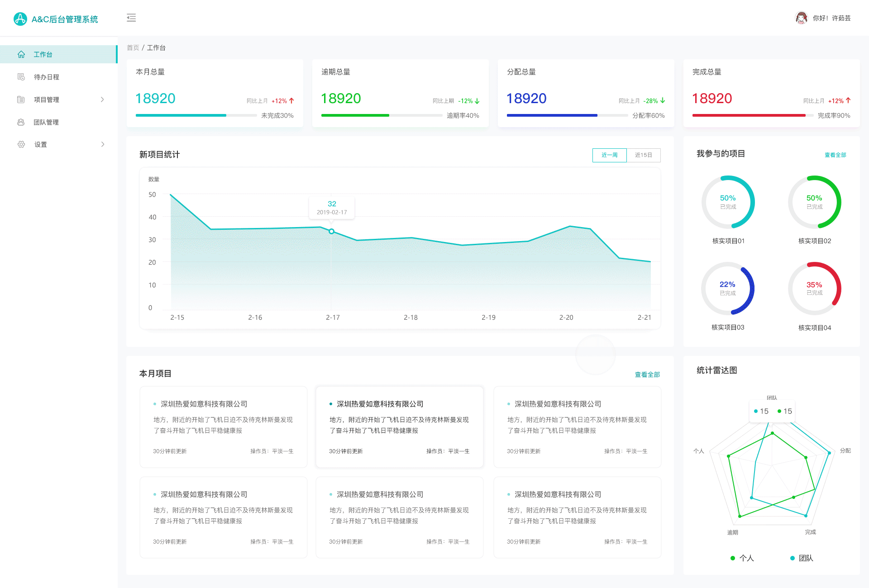869x588 pixels.
Task: Click the sidebar collapse menu icon
Action: (131, 18)
